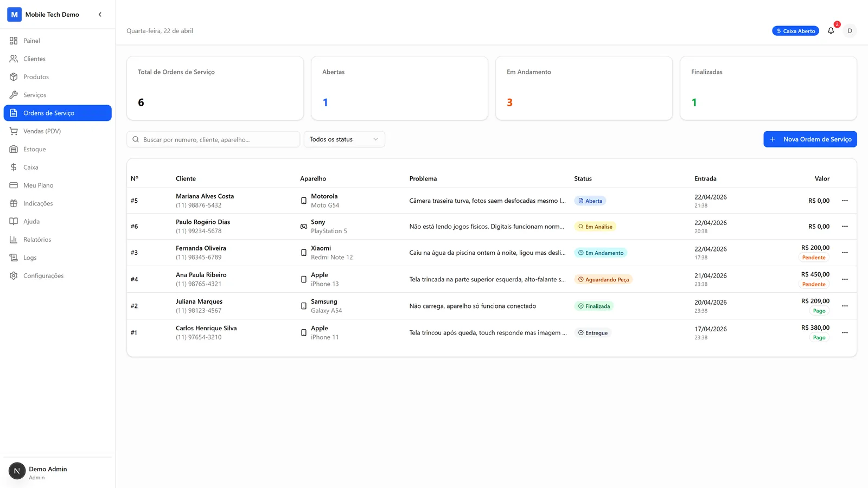Click the Entregue status badge
868x488 pixels.
tap(593, 332)
